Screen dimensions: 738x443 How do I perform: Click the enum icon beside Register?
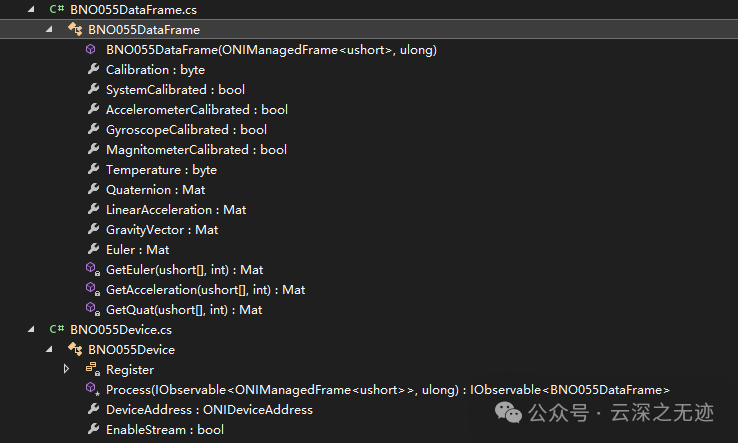point(93,369)
